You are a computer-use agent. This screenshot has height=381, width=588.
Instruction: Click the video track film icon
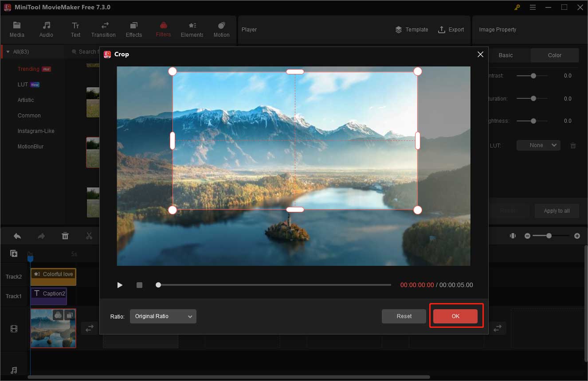pyautogui.click(x=14, y=329)
